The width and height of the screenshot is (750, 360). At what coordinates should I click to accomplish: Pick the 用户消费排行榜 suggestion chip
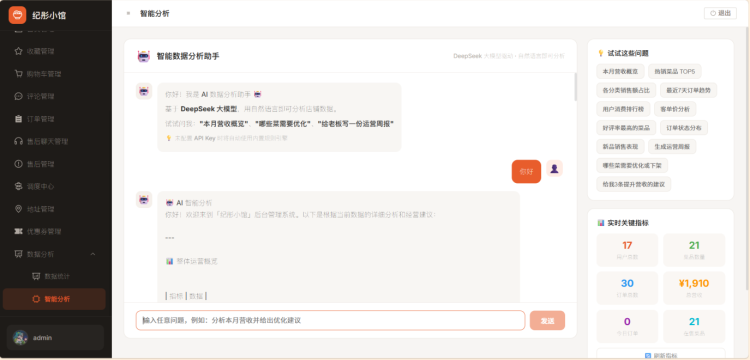click(x=623, y=109)
